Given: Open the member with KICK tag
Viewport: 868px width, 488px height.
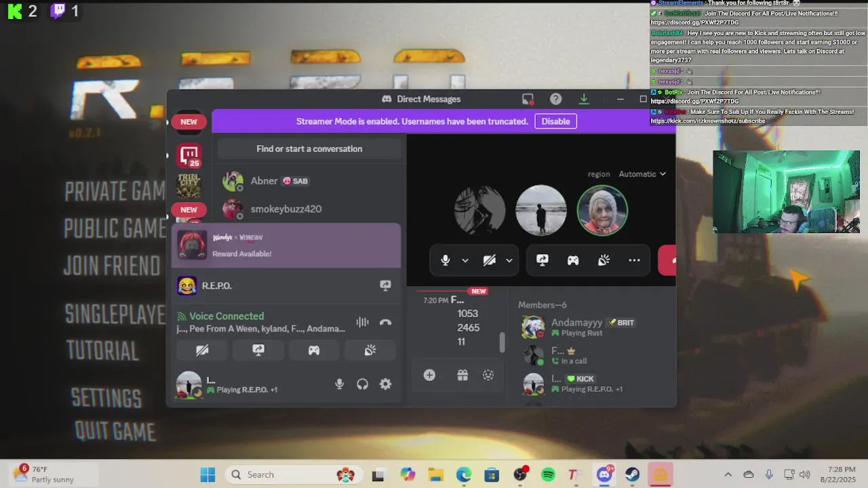Looking at the screenshot, I should click(x=590, y=384).
